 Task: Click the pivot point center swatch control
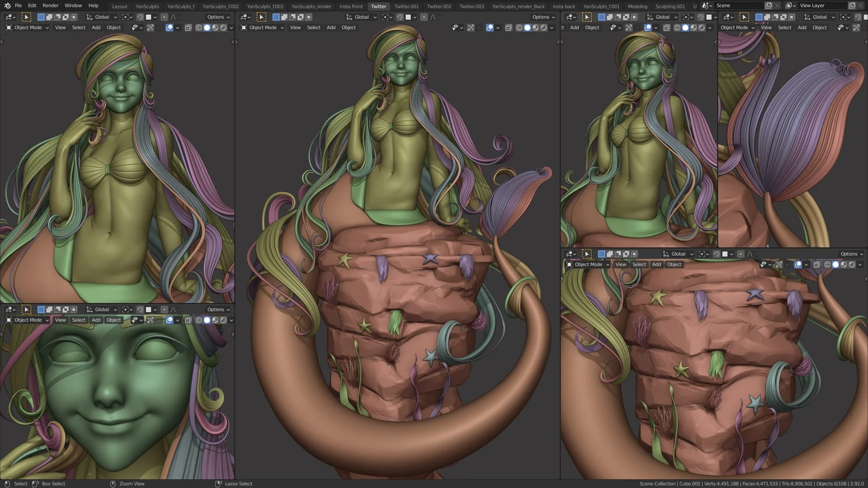click(126, 17)
